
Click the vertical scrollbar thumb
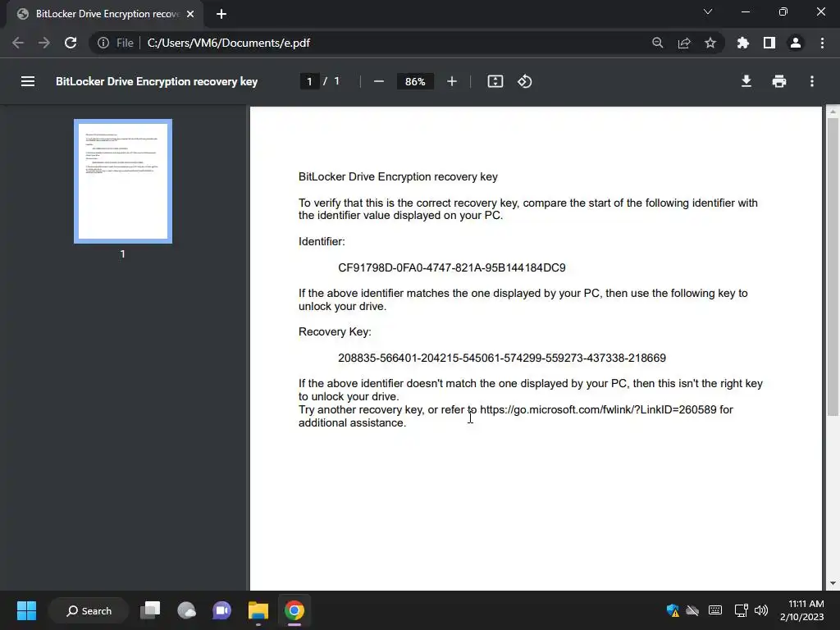pos(832,267)
